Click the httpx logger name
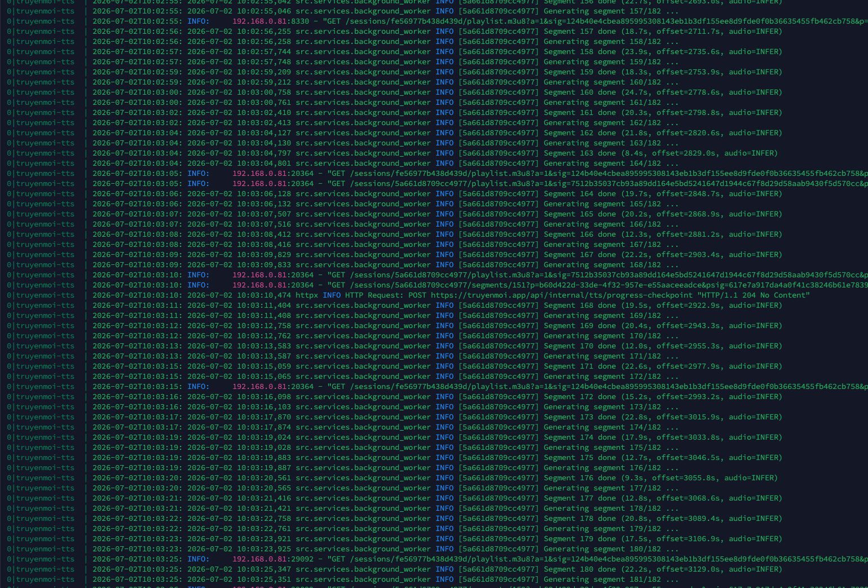Screen dimensions: 868x588 tap(307, 295)
